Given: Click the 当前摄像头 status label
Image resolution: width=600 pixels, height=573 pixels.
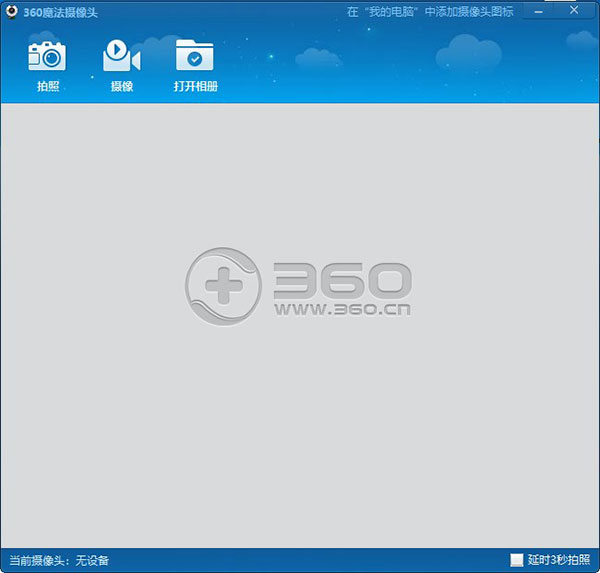Looking at the screenshot, I should 38,560.
